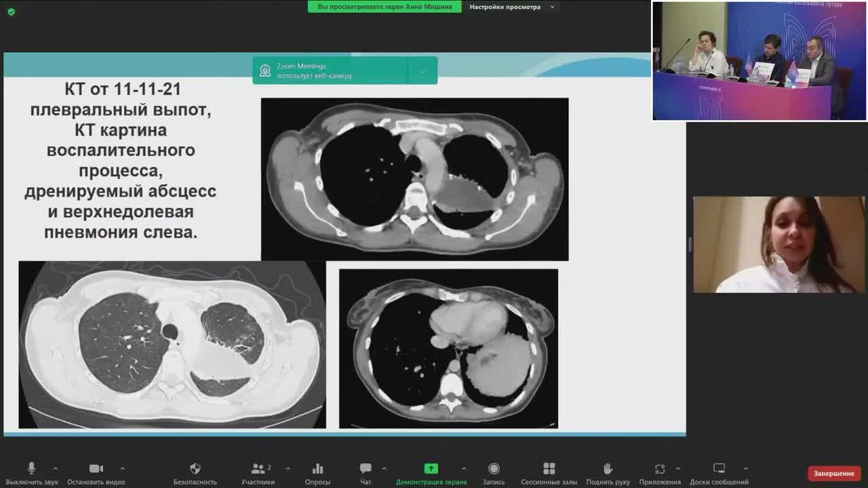Open the Security shield icon
The image size is (868, 488).
click(195, 469)
